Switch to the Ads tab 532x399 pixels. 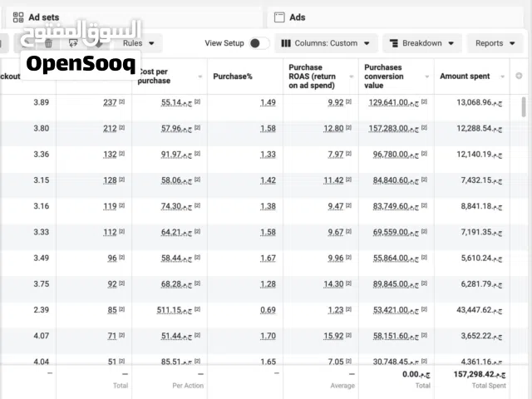(x=297, y=17)
